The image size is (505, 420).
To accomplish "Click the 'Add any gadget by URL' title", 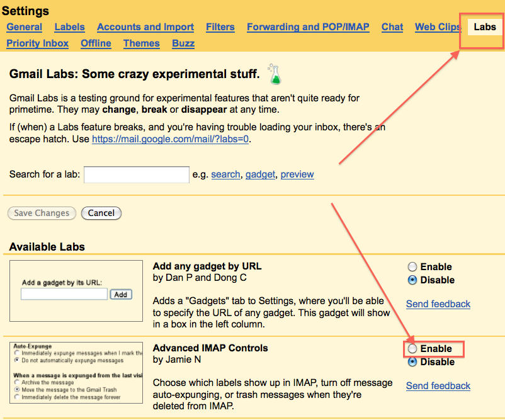I will (207, 266).
